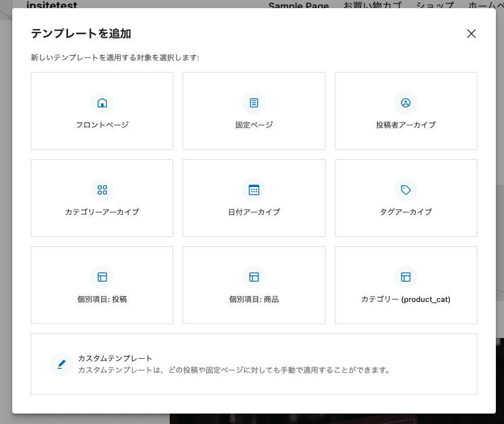
Task: Click the 投稿者アーカイブ avatar icon
Action: (x=406, y=102)
